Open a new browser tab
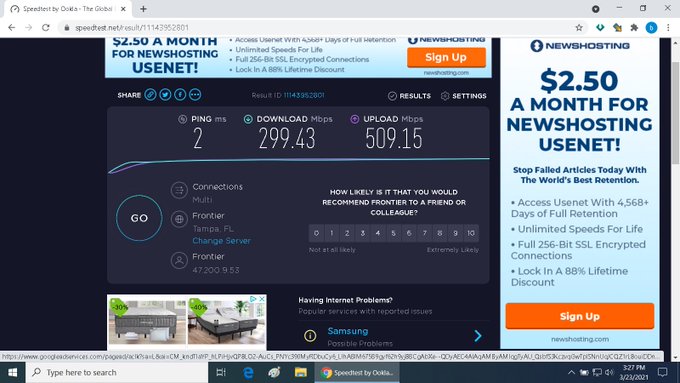 pos(143,9)
